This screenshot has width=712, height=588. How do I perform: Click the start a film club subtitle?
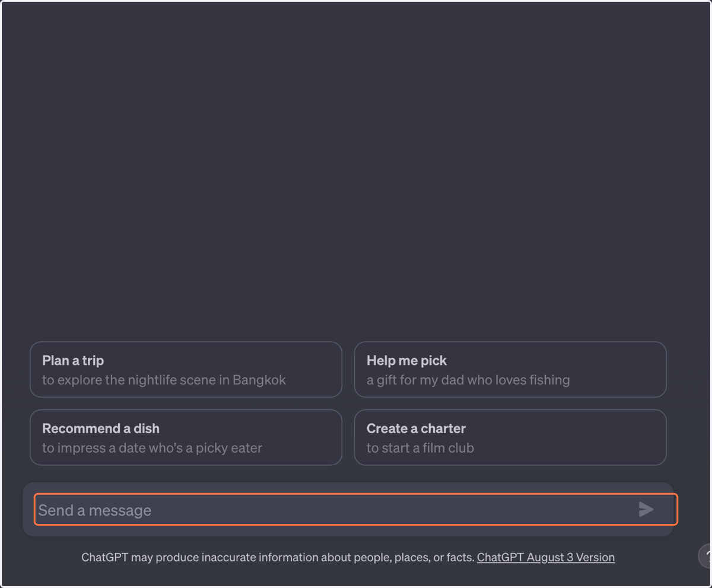420,448
